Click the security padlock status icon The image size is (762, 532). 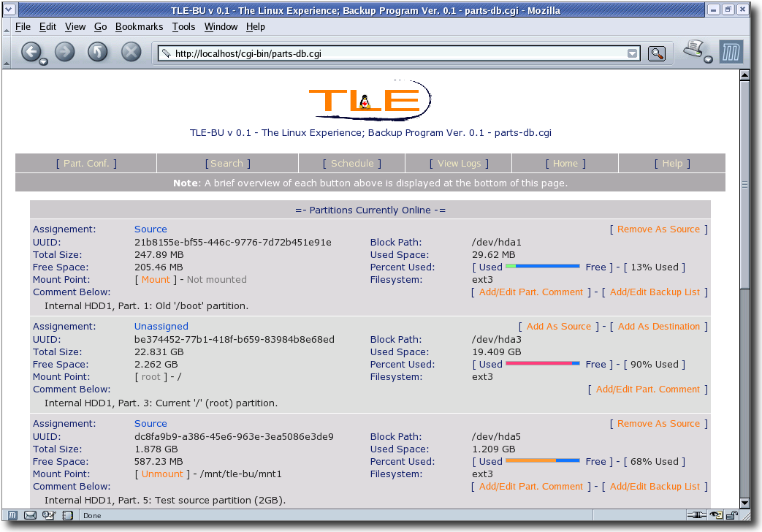731,515
